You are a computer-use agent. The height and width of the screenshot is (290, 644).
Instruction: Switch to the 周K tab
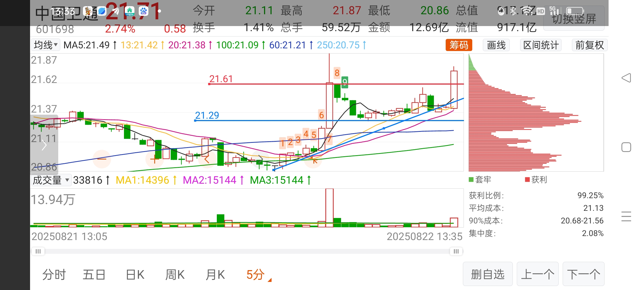coord(175,275)
